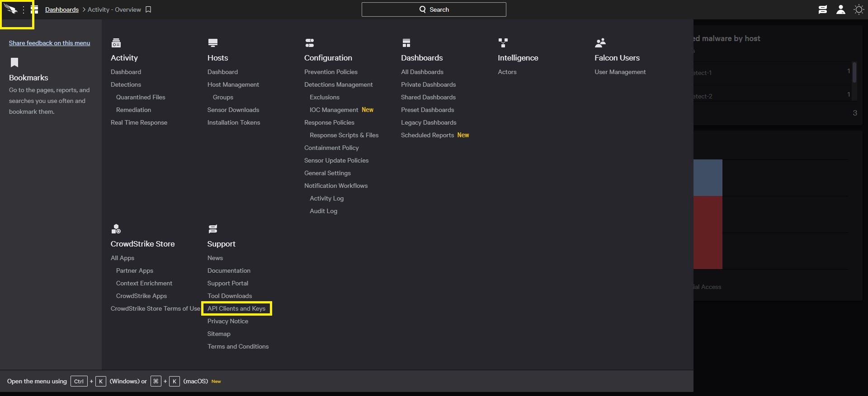This screenshot has height=396, width=868.
Task: Click the Dashboards icon in breadcrumb
Action: [x=34, y=9]
